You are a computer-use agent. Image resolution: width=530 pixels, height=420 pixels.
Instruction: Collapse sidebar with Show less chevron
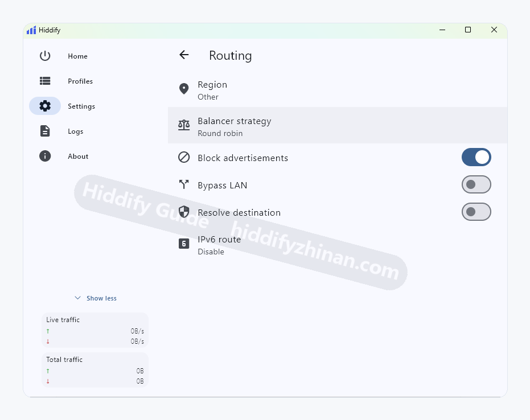(78, 298)
